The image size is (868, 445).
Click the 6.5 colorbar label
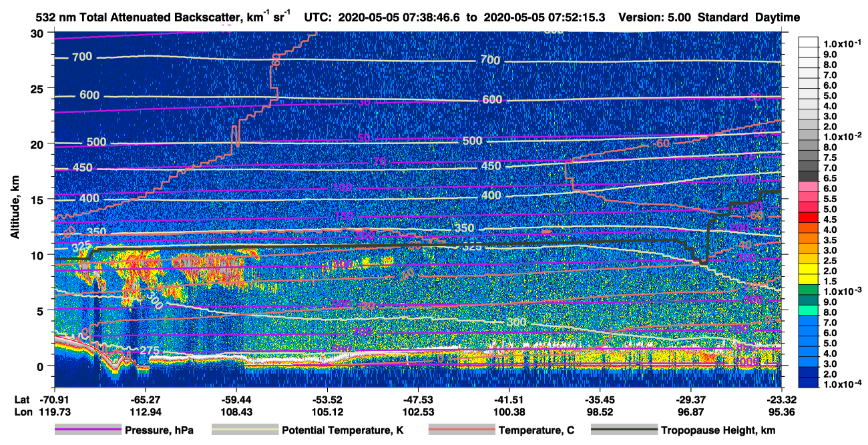tap(831, 178)
